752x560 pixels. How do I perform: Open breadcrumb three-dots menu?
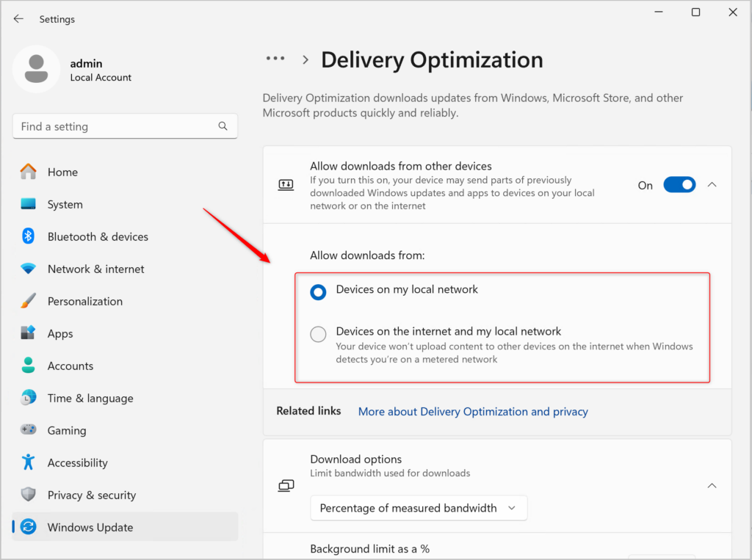[x=275, y=59]
